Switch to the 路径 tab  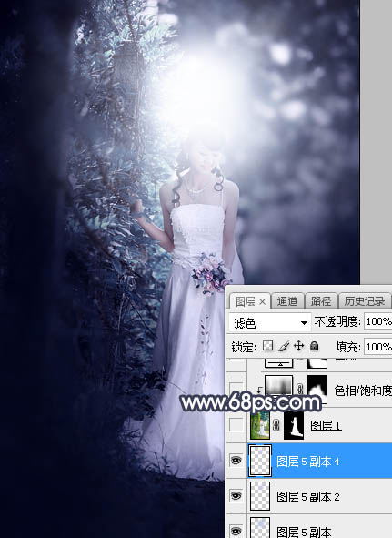pos(321,301)
